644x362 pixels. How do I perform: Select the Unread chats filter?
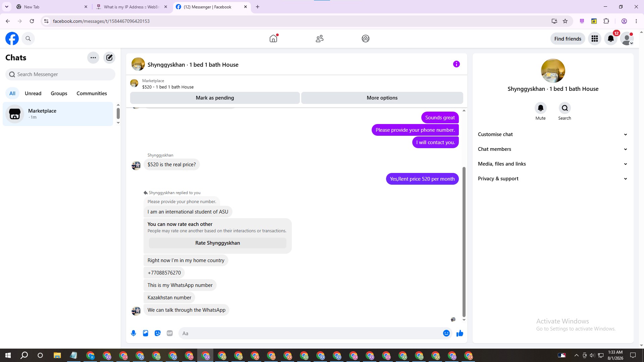tap(33, 94)
